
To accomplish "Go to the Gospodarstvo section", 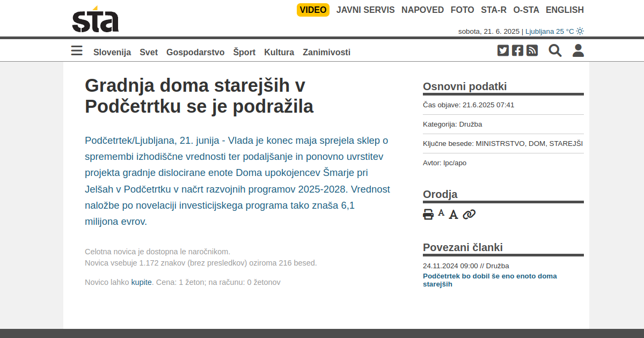I will click(195, 52).
